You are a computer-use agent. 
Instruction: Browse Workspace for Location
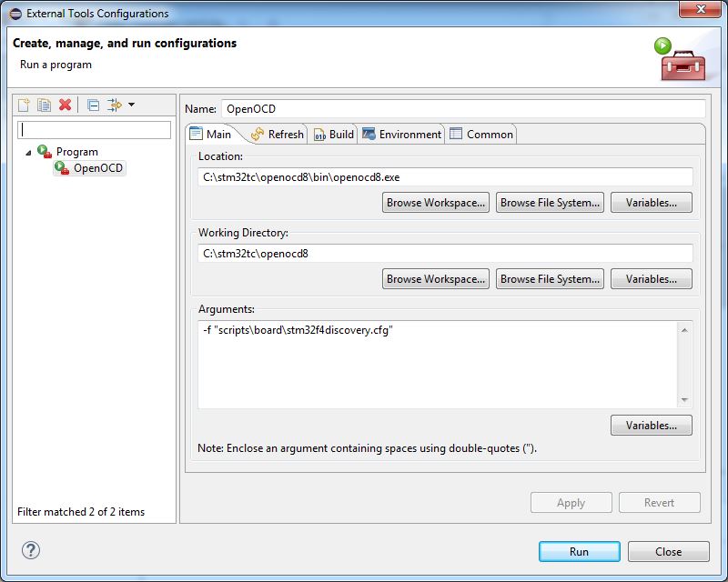(436, 203)
